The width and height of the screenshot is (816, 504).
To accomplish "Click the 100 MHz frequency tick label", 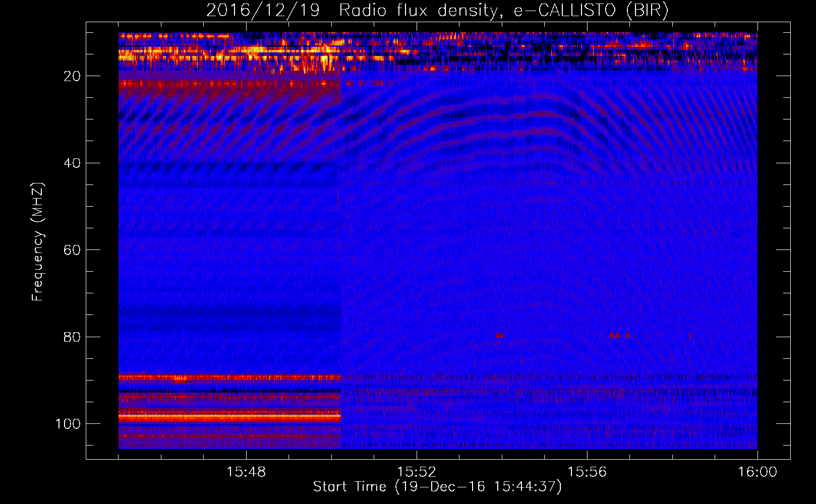I will 69,424.
